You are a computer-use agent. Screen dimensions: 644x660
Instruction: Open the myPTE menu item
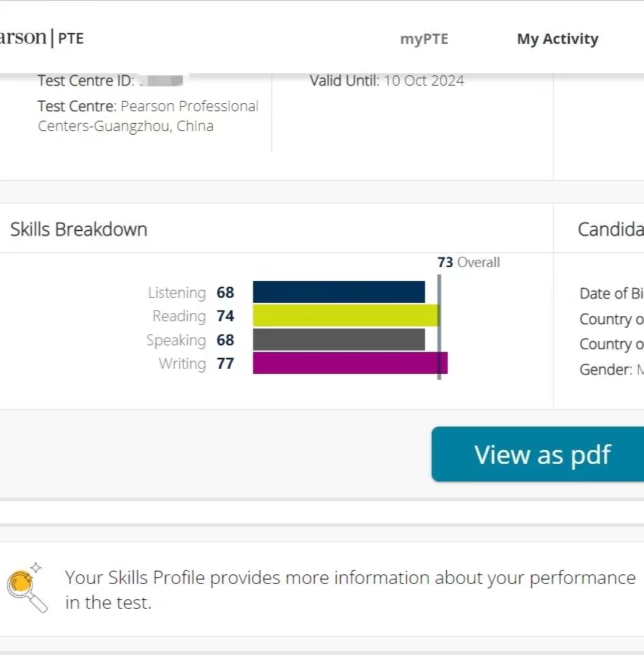[x=424, y=39]
